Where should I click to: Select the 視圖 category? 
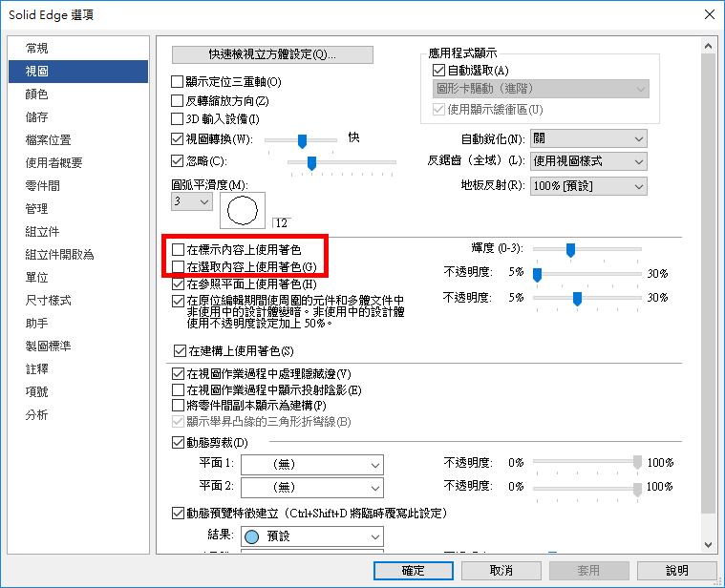pos(78,72)
